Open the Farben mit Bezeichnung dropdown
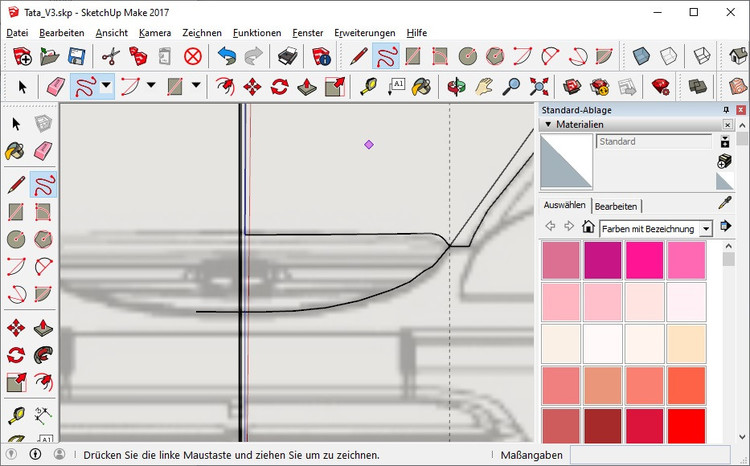 (x=706, y=229)
